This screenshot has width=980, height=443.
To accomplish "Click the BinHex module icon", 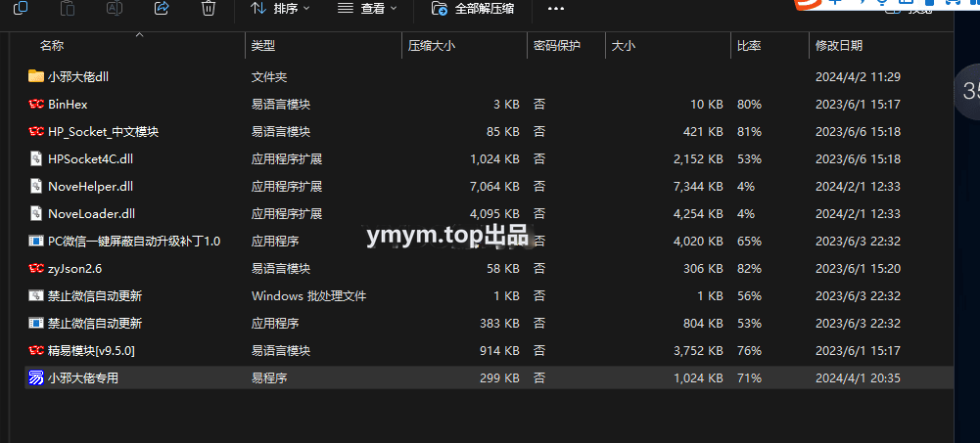I will point(36,105).
